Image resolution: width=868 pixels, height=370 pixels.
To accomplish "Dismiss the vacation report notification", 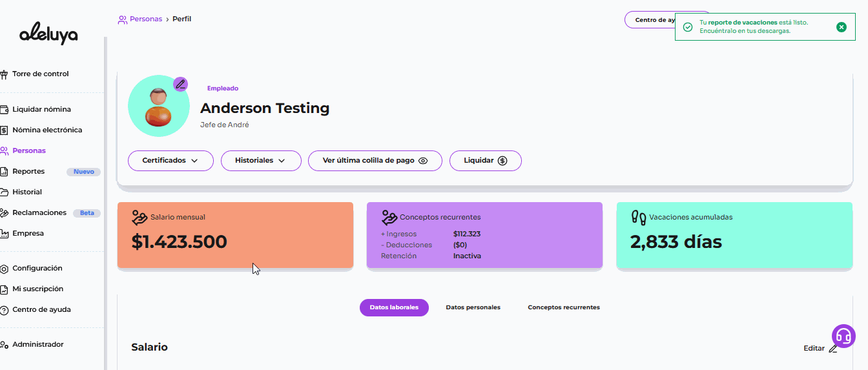I will pos(841,27).
